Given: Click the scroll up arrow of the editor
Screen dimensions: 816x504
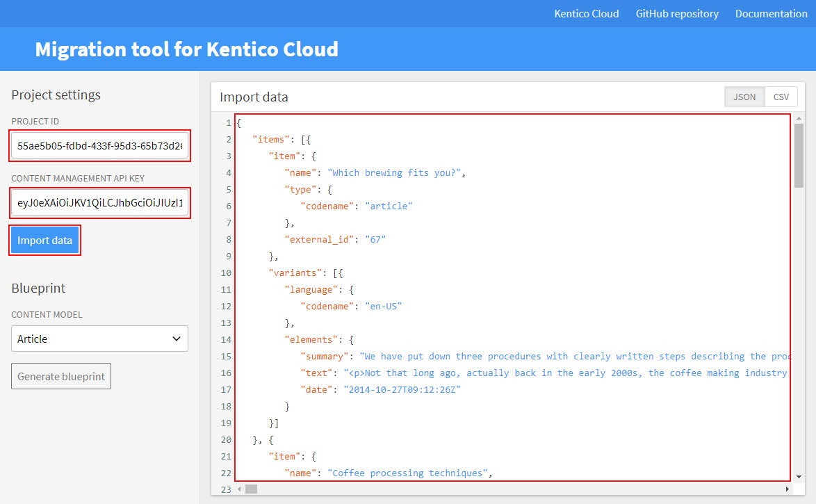Looking at the screenshot, I should pos(799,119).
